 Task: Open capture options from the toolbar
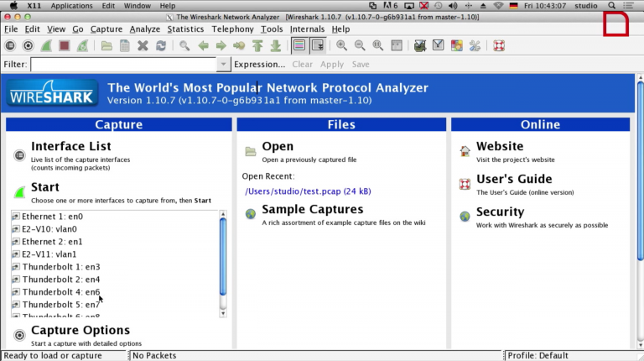[28, 45]
